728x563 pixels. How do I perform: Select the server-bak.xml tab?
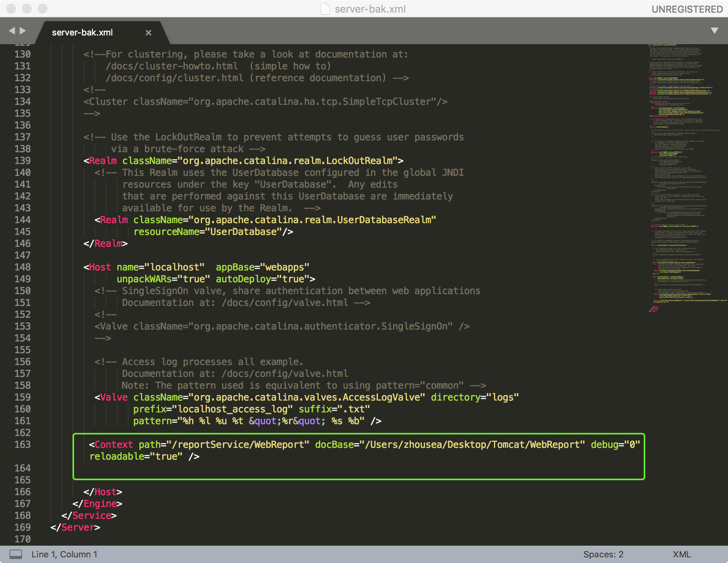pos(82,33)
